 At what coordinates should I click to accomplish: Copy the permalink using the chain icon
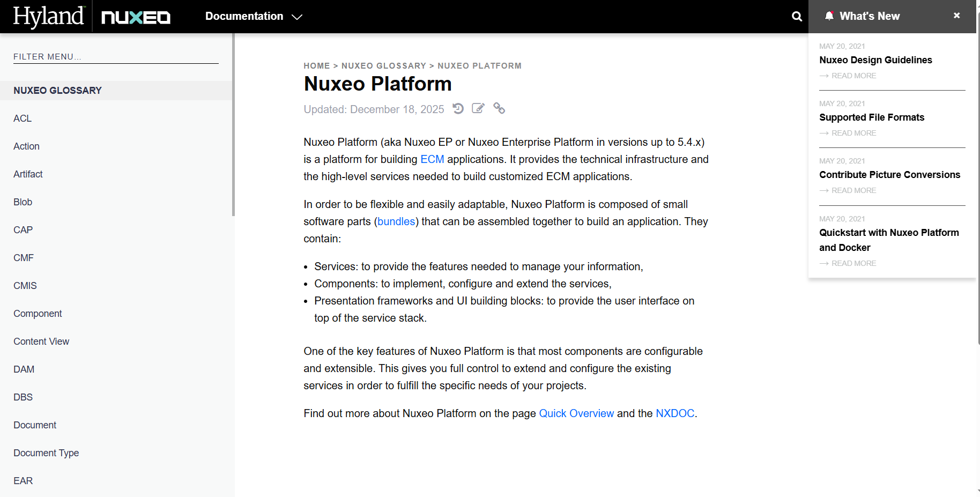499,108
